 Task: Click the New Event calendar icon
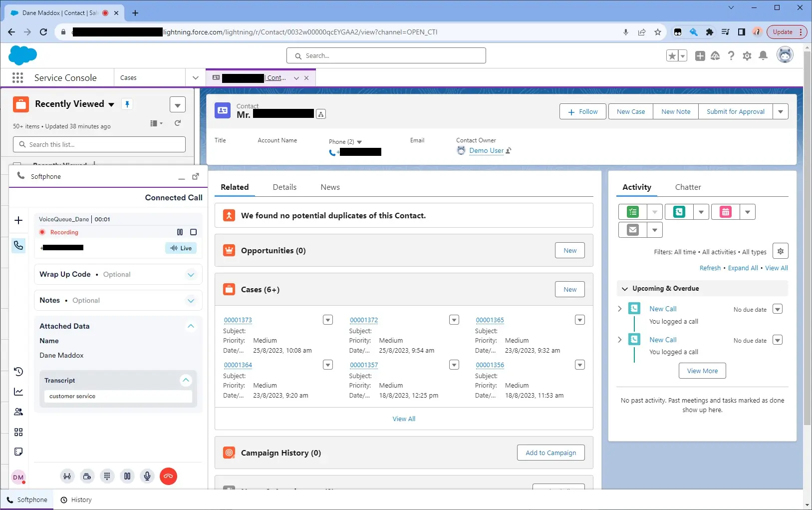pyautogui.click(x=725, y=212)
